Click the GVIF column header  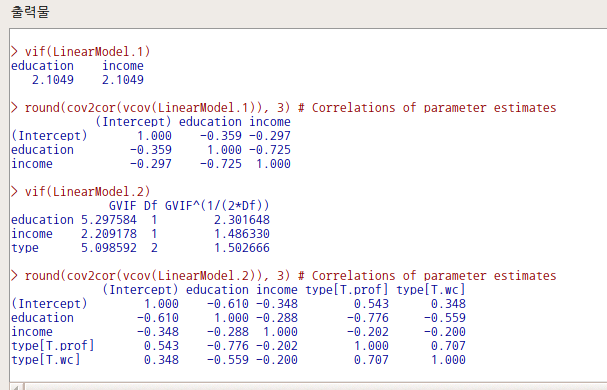[123, 206]
